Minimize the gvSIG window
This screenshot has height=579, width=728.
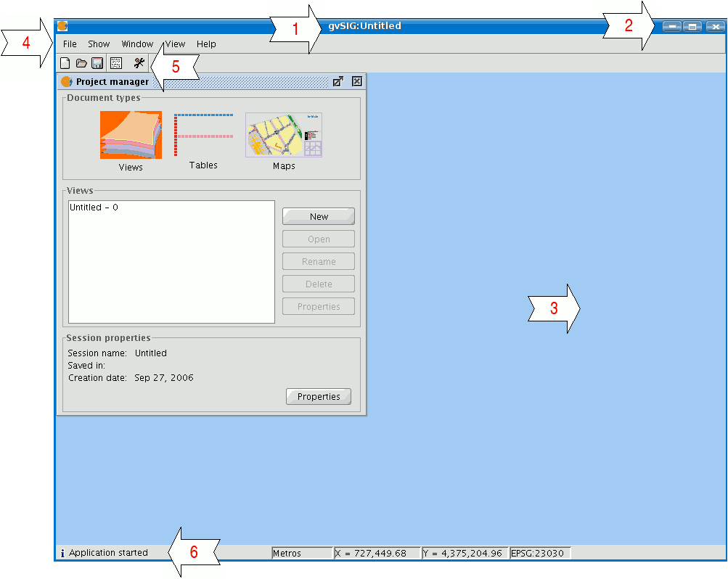[672, 26]
